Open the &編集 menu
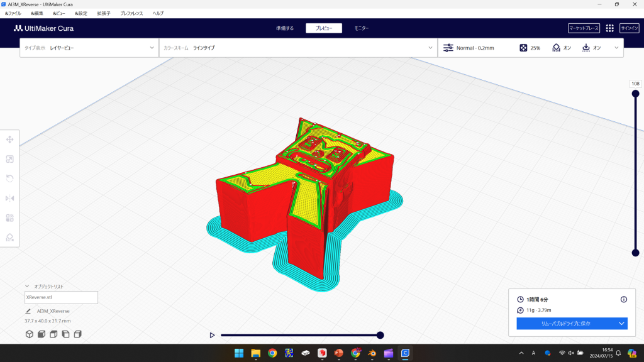The width and height of the screenshot is (644, 362). coord(37,14)
